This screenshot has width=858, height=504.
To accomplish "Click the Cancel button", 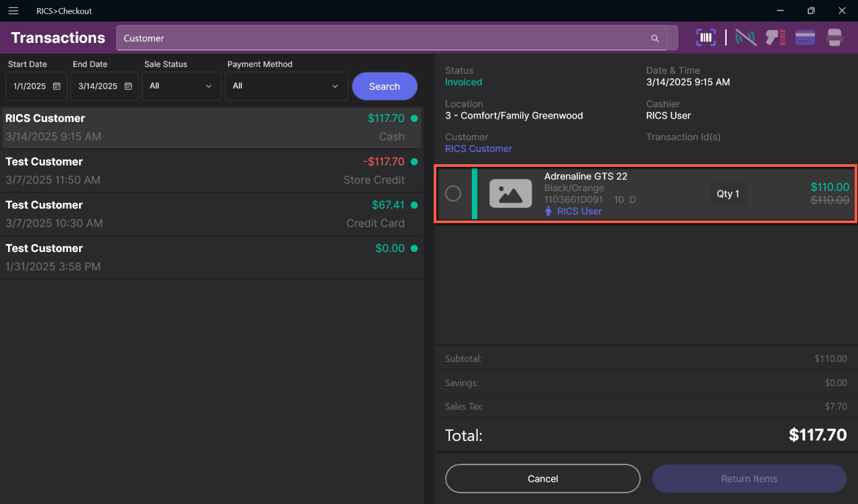I will coord(543,479).
